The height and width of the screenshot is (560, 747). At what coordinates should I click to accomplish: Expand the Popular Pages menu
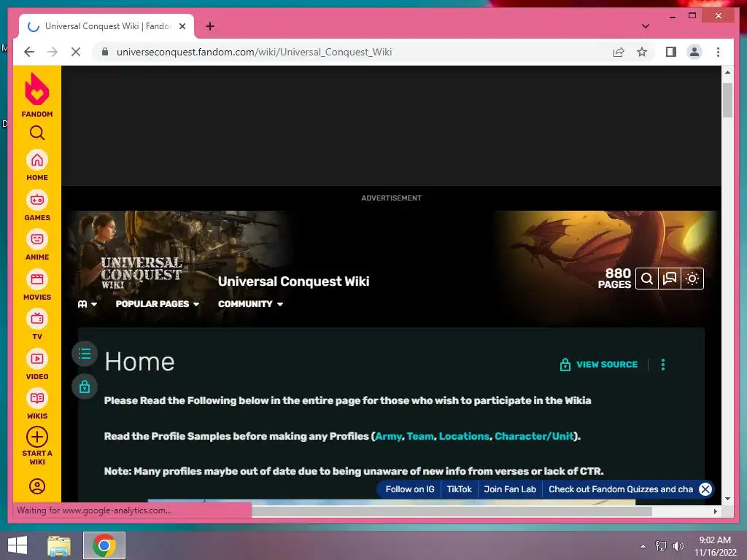pos(158,304)
